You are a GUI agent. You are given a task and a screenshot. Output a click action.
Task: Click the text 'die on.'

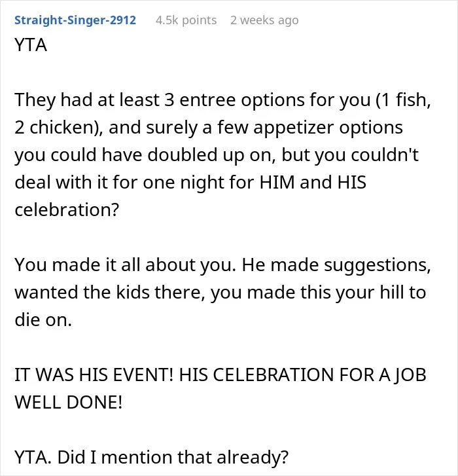tap(43, 320)
